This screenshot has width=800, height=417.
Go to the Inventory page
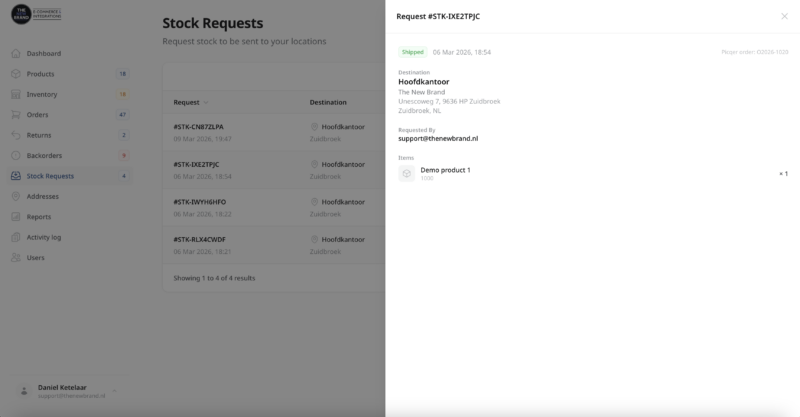[x=69, y=94]
